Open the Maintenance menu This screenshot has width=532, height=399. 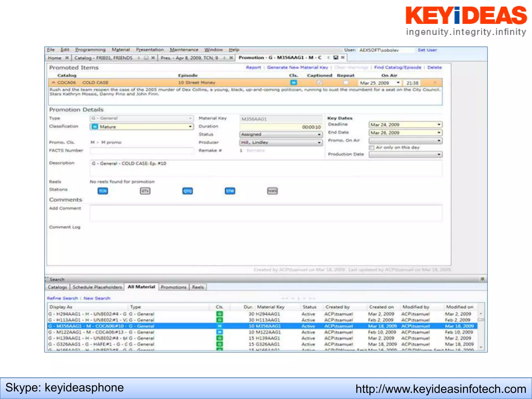pos(184,50)
